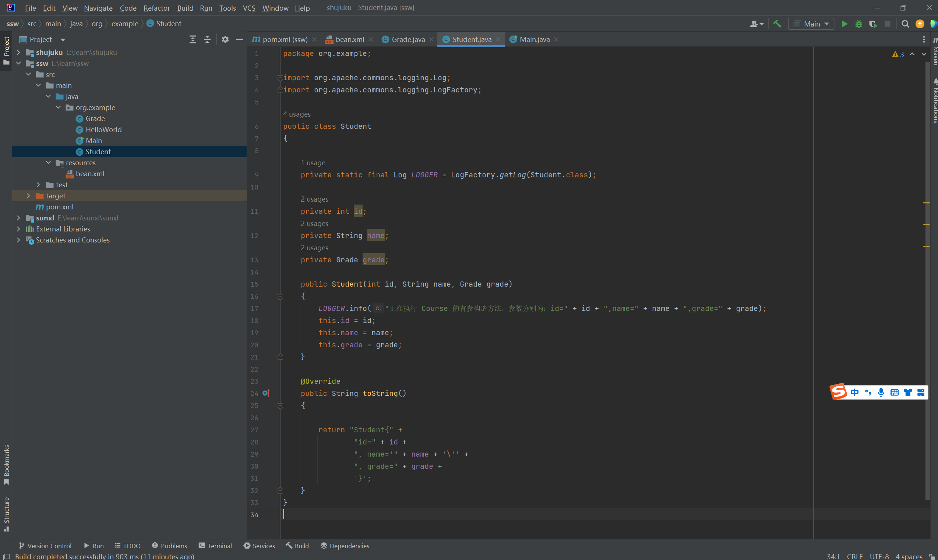Open Search Everywhere magnifier icon

pos(905,24)
